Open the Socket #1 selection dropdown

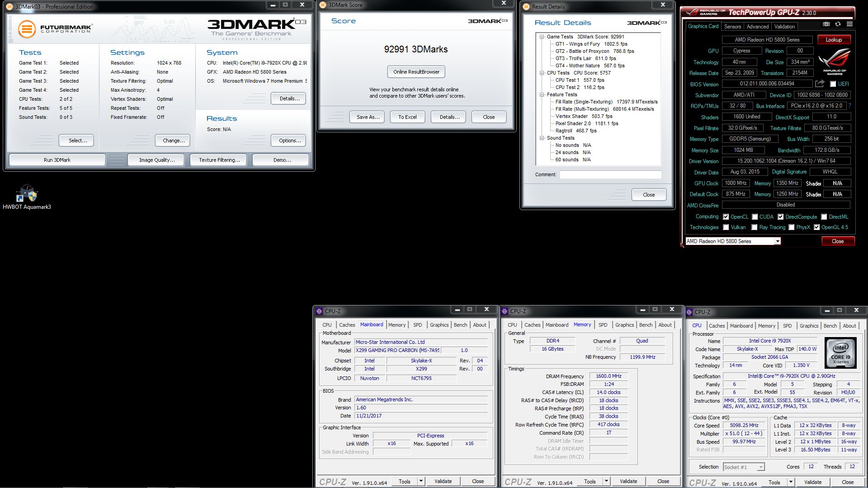(x=761, y=467)
